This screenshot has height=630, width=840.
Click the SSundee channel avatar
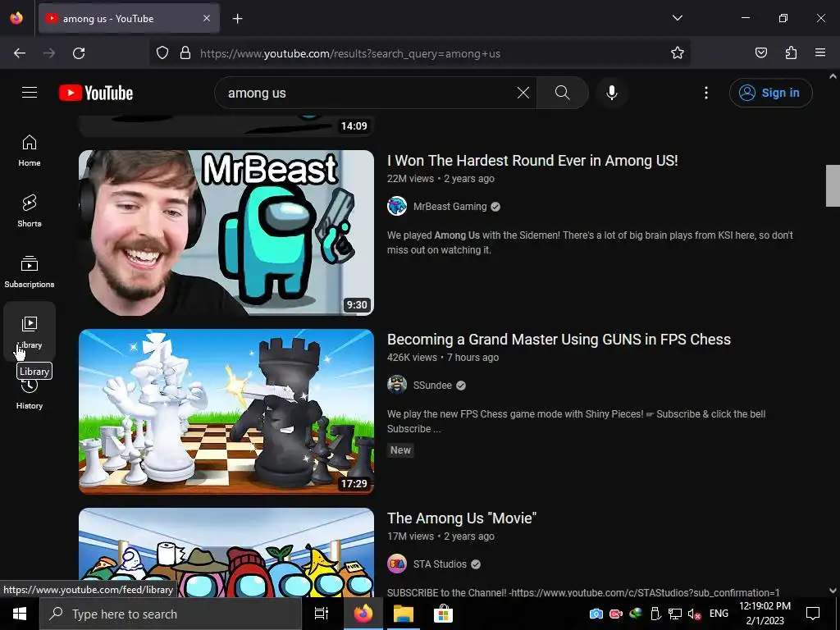(397, 386)
